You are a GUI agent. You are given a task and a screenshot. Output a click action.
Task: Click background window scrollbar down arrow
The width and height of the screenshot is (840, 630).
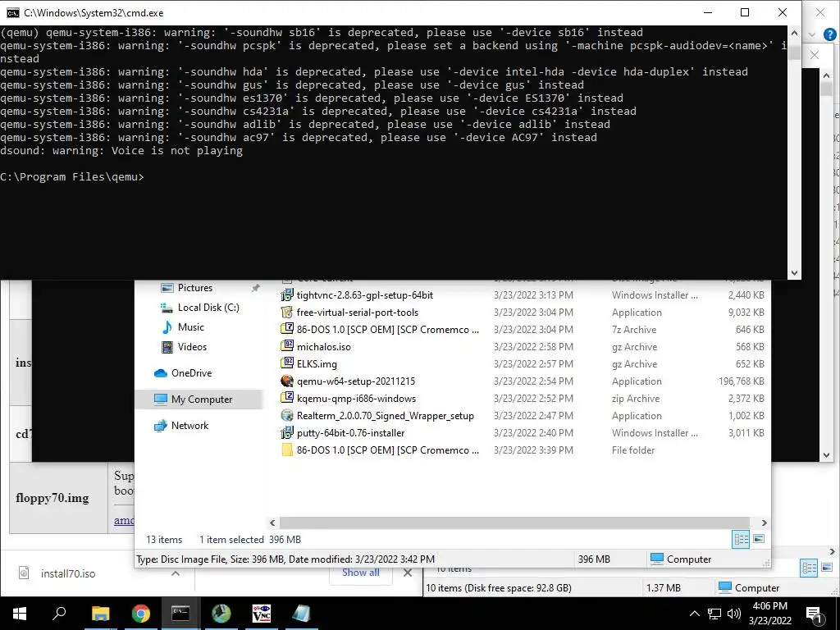point(826,455)
